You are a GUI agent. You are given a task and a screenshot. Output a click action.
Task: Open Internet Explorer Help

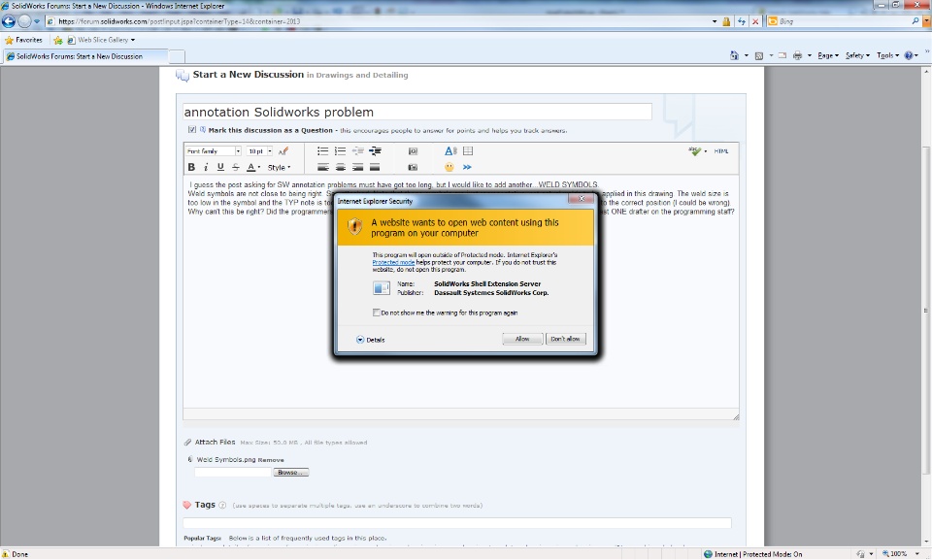(x=909, y=55)
